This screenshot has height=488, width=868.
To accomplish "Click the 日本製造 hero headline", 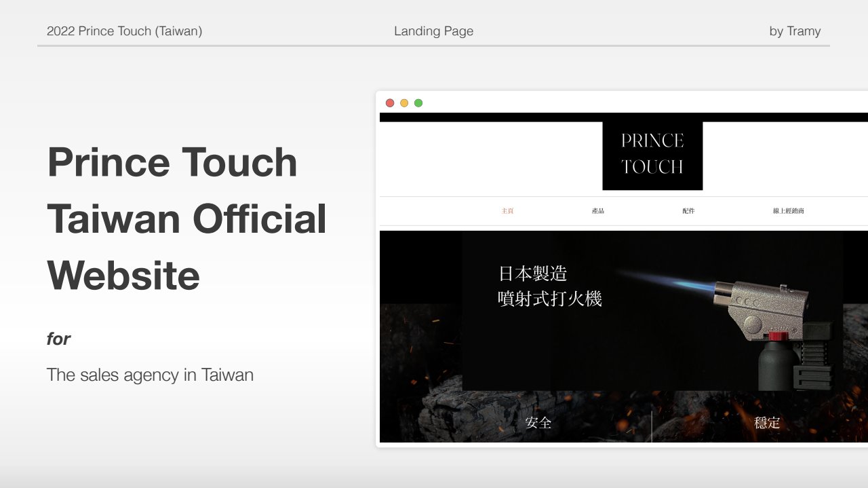I will pos(532,274).
